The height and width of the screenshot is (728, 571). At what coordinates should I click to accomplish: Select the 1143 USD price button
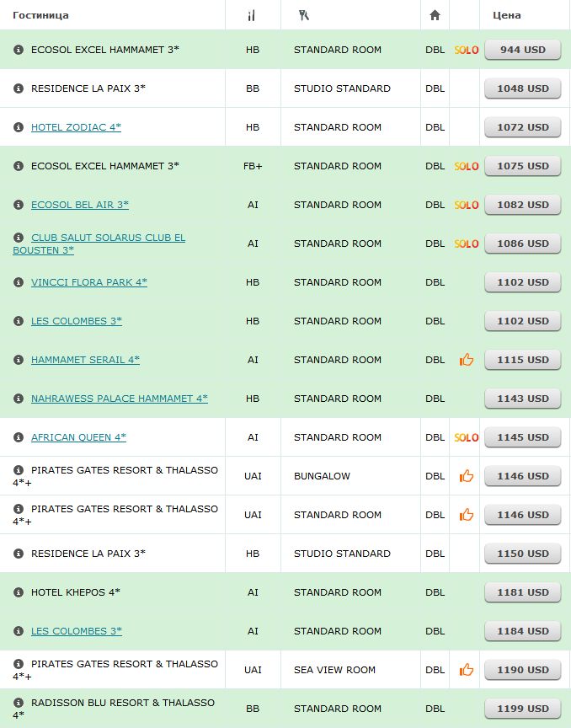coord(523,399)
